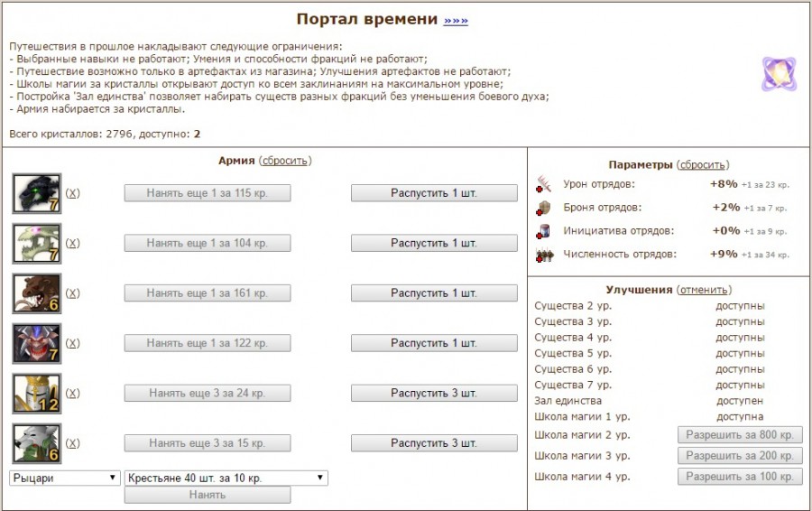This screenshot has height=511, width=812.
Task: Remove black dragon stack via (X)
Action: (x=72, y=193)
